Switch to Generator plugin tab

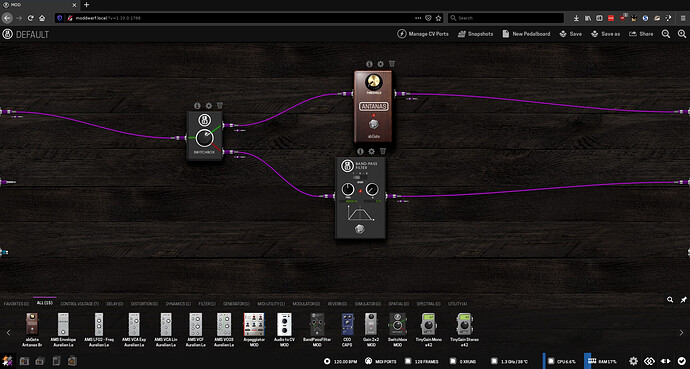[236, 304]
